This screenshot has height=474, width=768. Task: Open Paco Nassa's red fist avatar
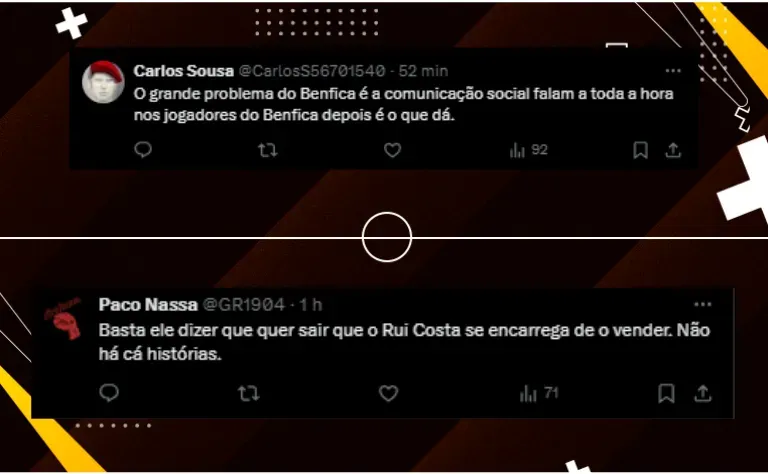pos(64,318)
